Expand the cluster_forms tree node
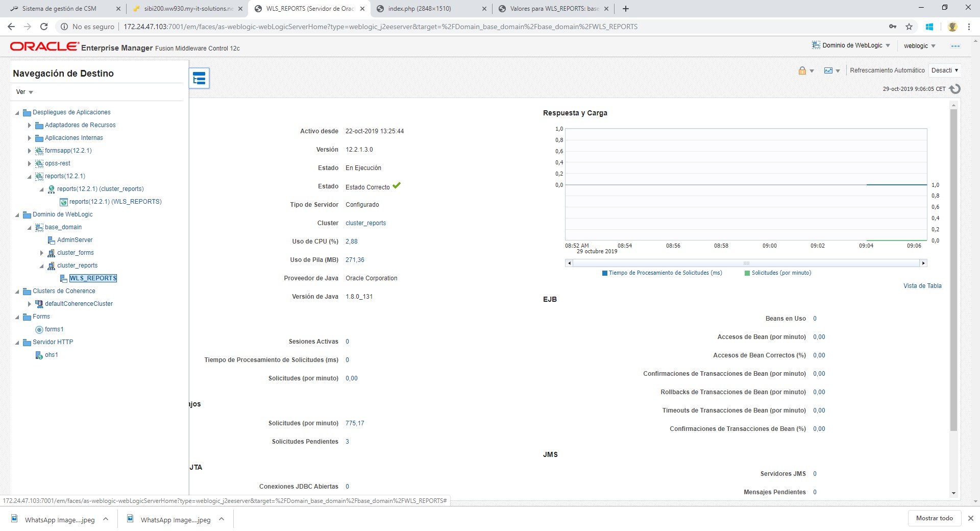980x531 pixels. [x=42, y=253]
